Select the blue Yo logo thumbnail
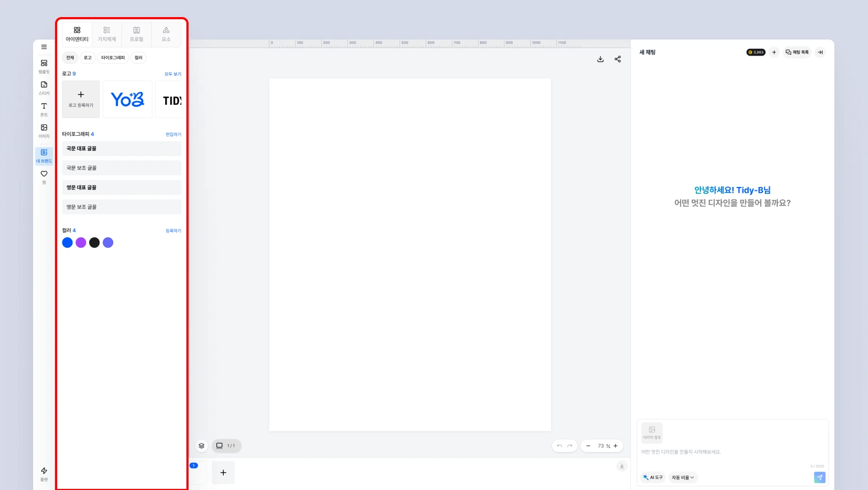The height and width of the screenshot is (490, 868). 127,99
